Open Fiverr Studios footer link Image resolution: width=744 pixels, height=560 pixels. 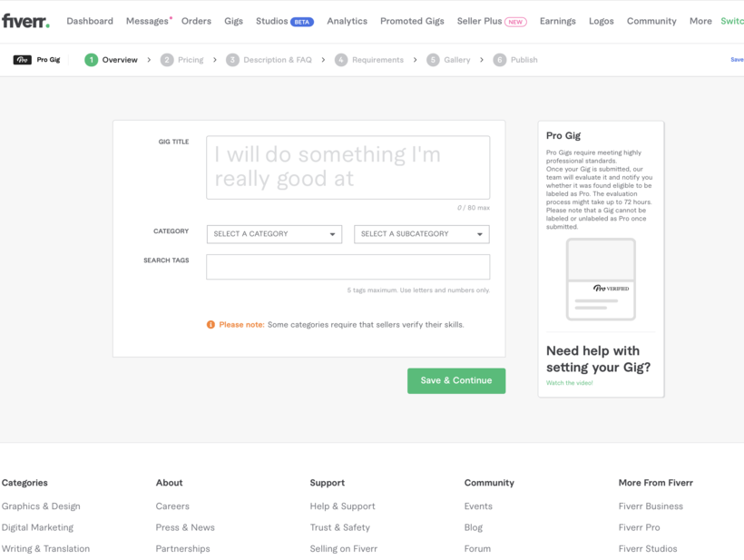click(x=648, y=548)
